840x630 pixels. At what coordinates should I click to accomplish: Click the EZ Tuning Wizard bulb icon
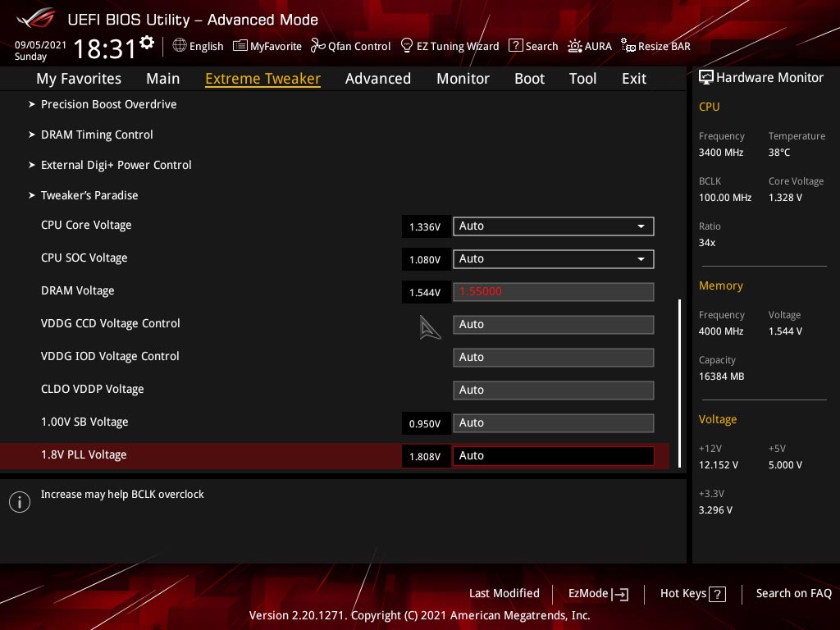[x=407, y=45]
